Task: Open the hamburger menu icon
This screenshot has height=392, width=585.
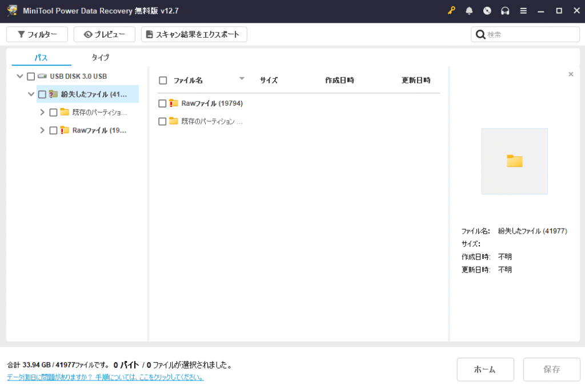Action: coord(523,11)
